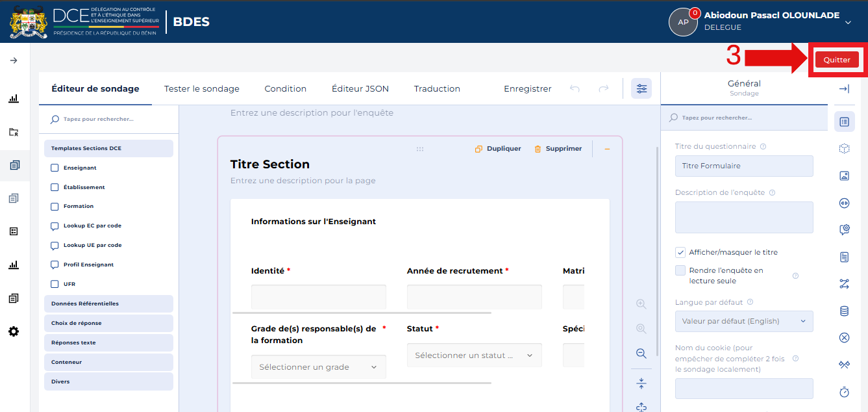The width and height of the screenshot is (868, 412).
Task: Open the survey settings sliders icon
Action: tap(641, 88)
